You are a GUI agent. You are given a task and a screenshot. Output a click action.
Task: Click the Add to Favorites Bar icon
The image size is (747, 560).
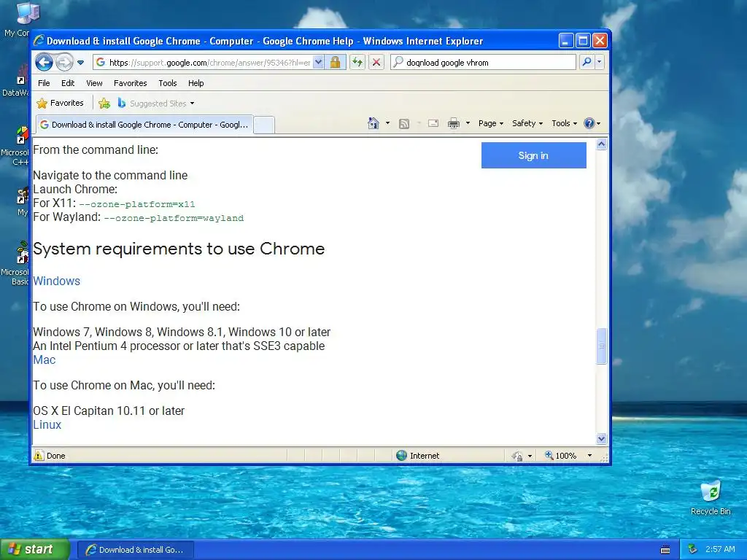tap(104, 103)
